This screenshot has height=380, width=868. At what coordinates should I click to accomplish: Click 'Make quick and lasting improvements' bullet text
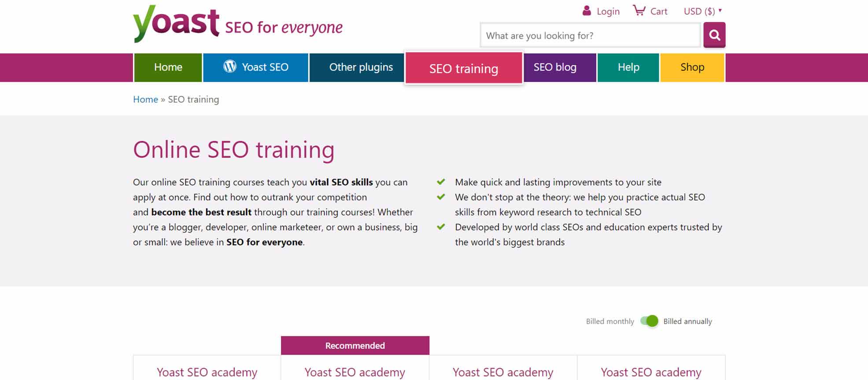point(558,182)
